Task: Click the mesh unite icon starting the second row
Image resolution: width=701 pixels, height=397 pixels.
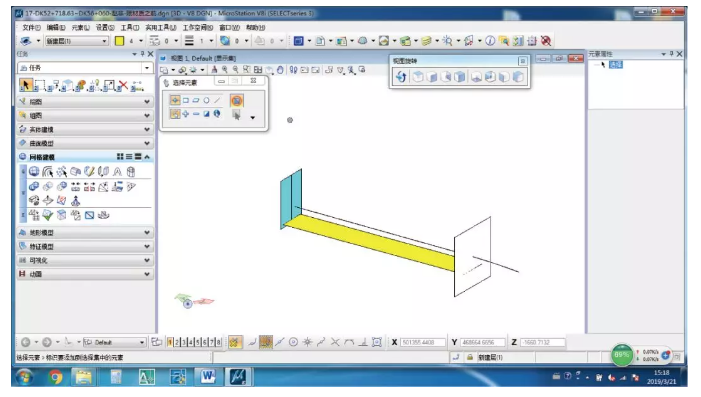Action: click(34, 186)
